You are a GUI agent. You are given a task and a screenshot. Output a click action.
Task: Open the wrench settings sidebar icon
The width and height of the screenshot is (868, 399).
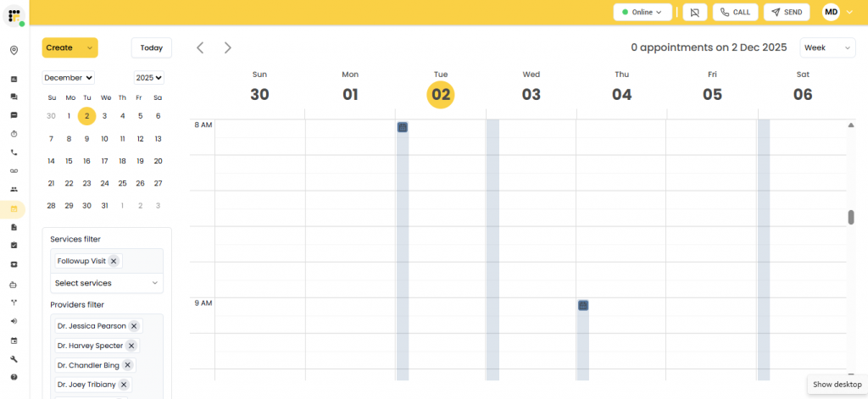click(14, 358)
